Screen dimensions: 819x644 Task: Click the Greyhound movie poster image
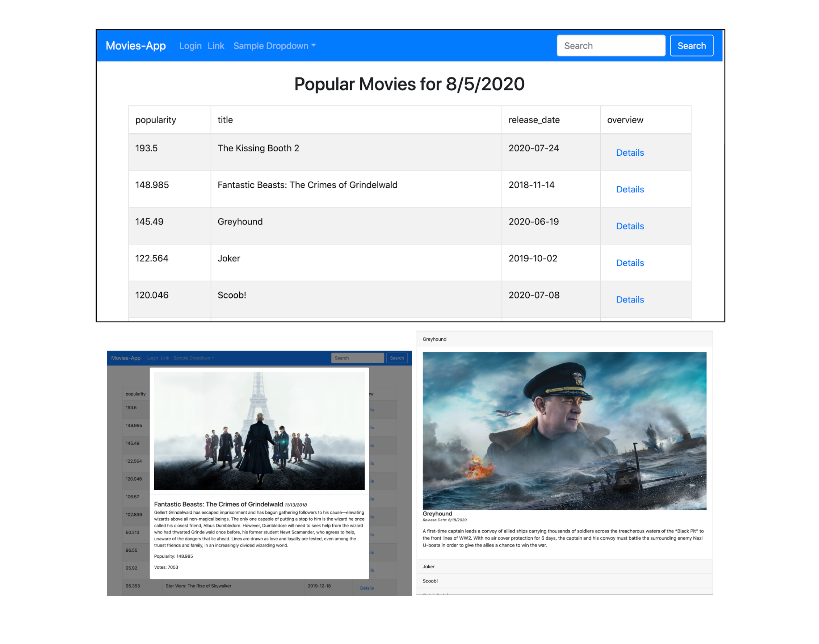click(564, 430)
